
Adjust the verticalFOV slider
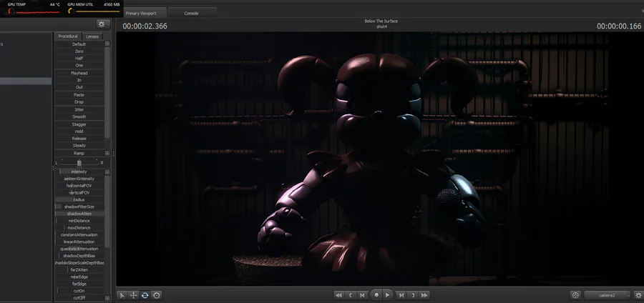79,193
